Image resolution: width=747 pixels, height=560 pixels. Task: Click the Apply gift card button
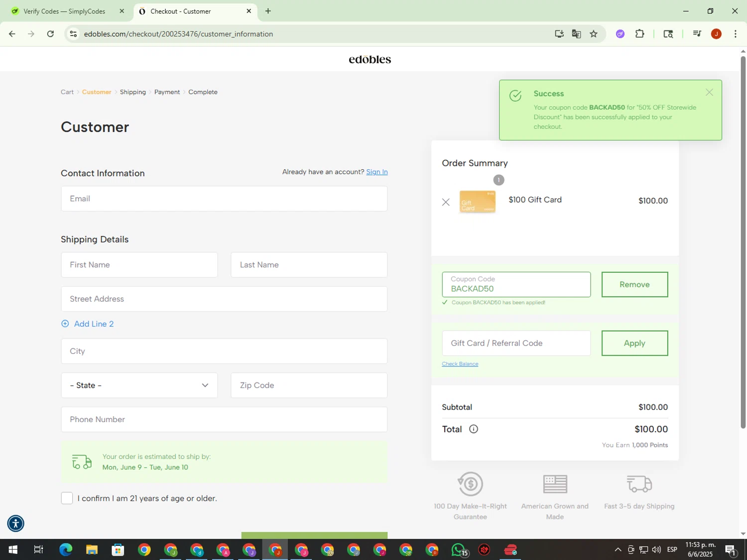[x=634, y=343]
